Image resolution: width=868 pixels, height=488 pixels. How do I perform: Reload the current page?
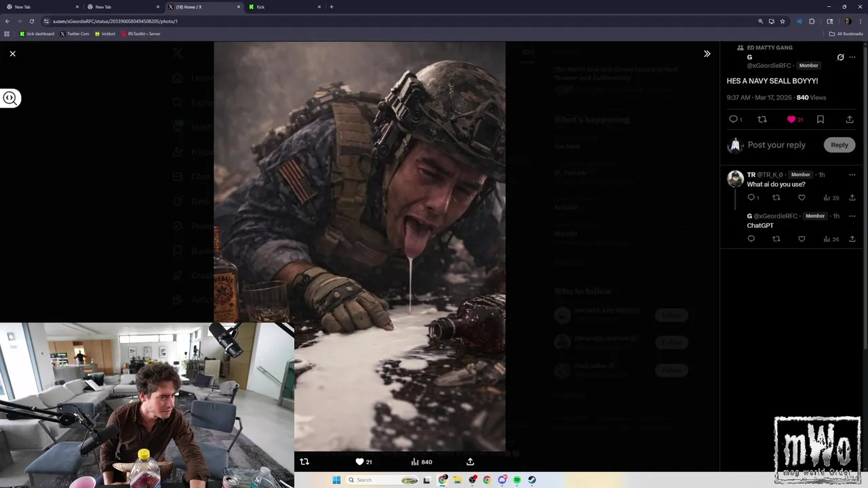(31, 21)
